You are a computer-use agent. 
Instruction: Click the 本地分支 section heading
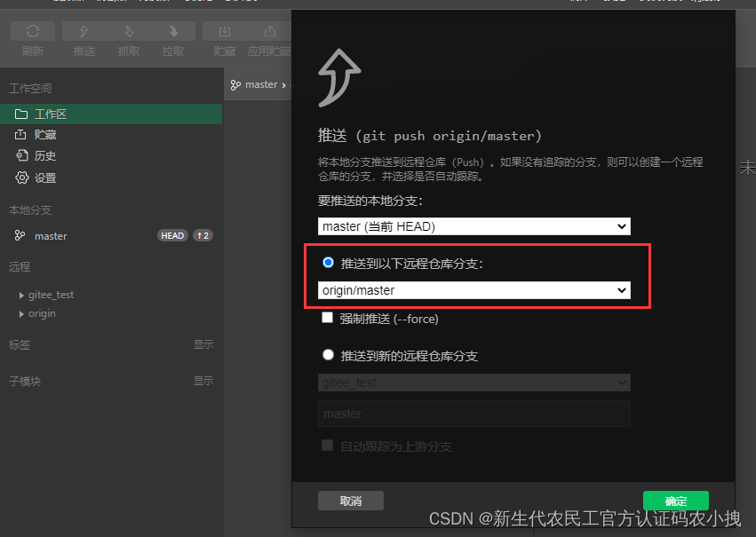30,210
